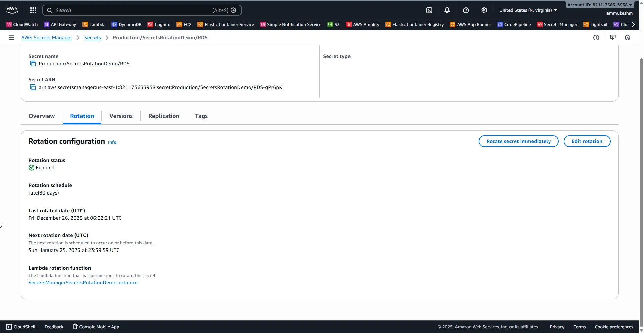Go to the Secrets breadcrumb link
644x333 pixels.
tap(92, 38)
